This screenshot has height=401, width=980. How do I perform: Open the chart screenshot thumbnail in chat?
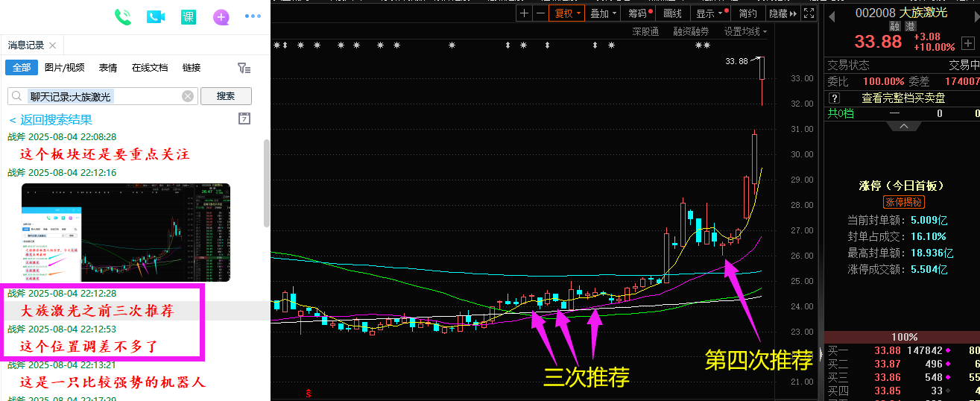126,232
